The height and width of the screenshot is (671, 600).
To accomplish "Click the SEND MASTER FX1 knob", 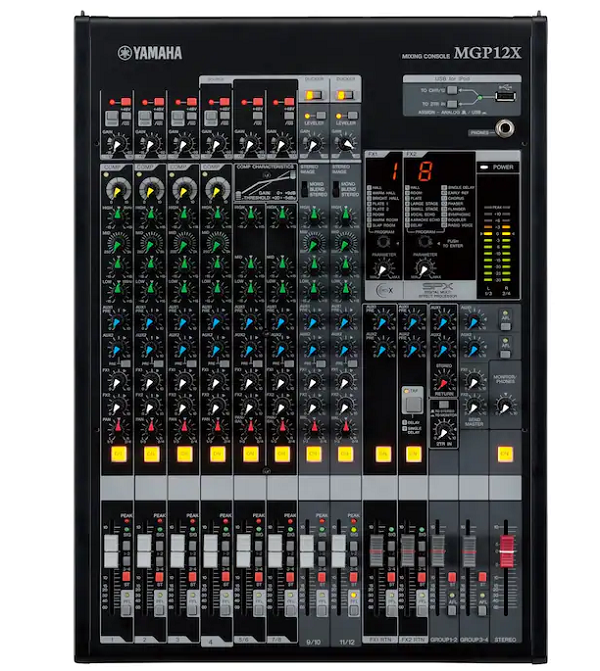I will [473, 381].
